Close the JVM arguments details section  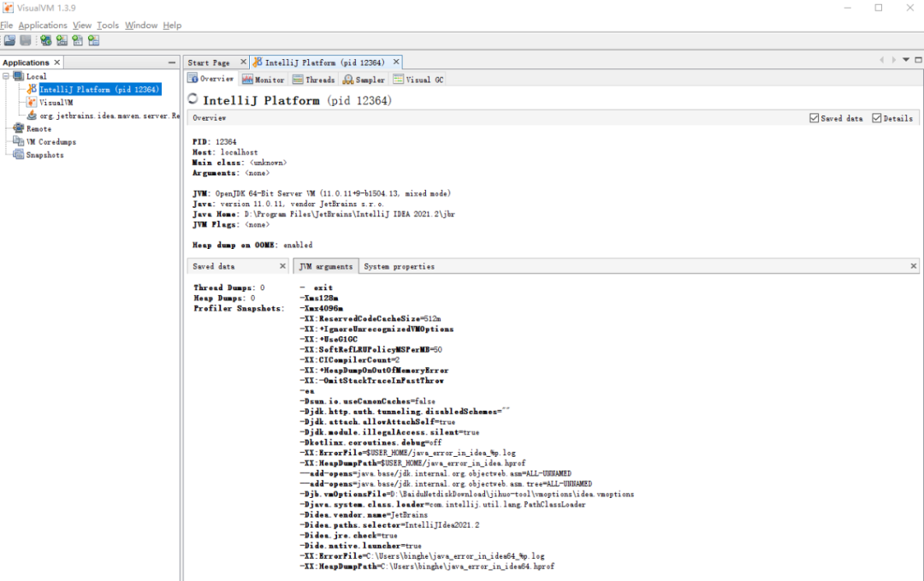[914, 266]
